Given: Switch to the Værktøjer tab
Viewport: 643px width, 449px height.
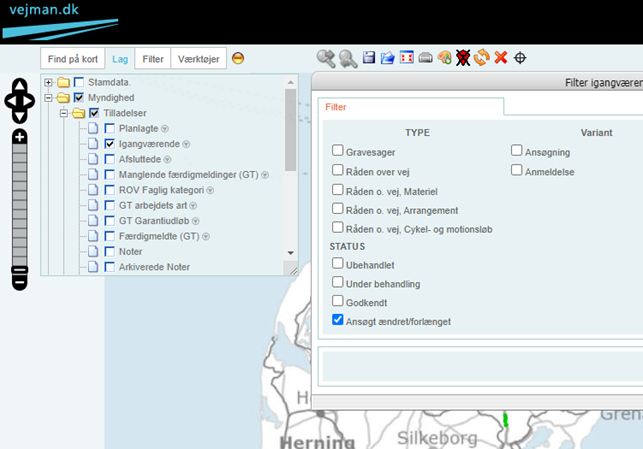Looking at the screenshot, I should (198, 59).
